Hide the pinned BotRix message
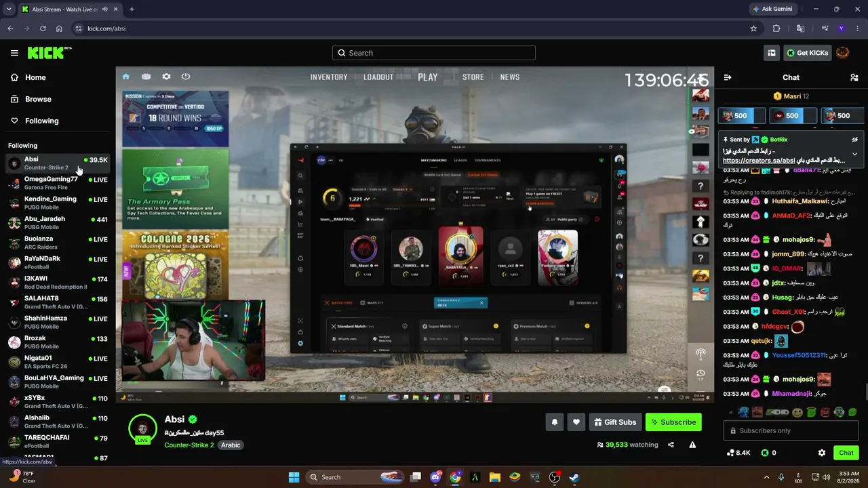 pos(854,140)
